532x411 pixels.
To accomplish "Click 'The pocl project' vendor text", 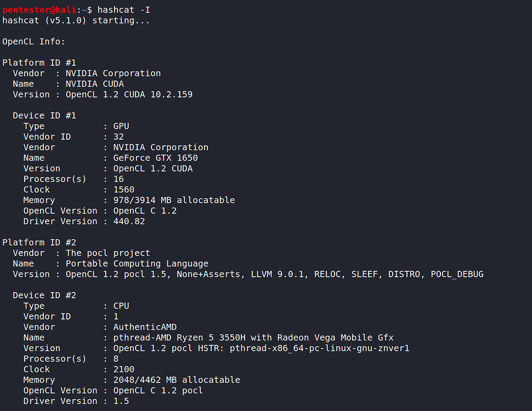I will pyautogui.click(x=108, y=253).
